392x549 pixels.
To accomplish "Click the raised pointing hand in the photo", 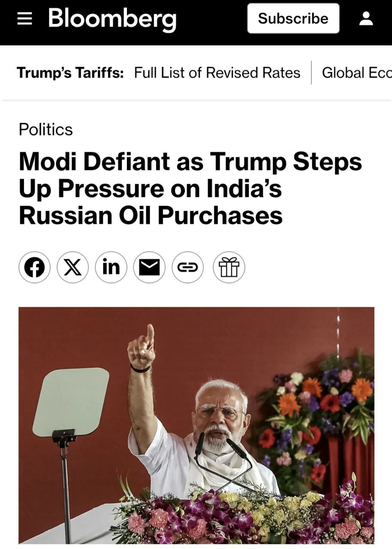I will point(143,347).
